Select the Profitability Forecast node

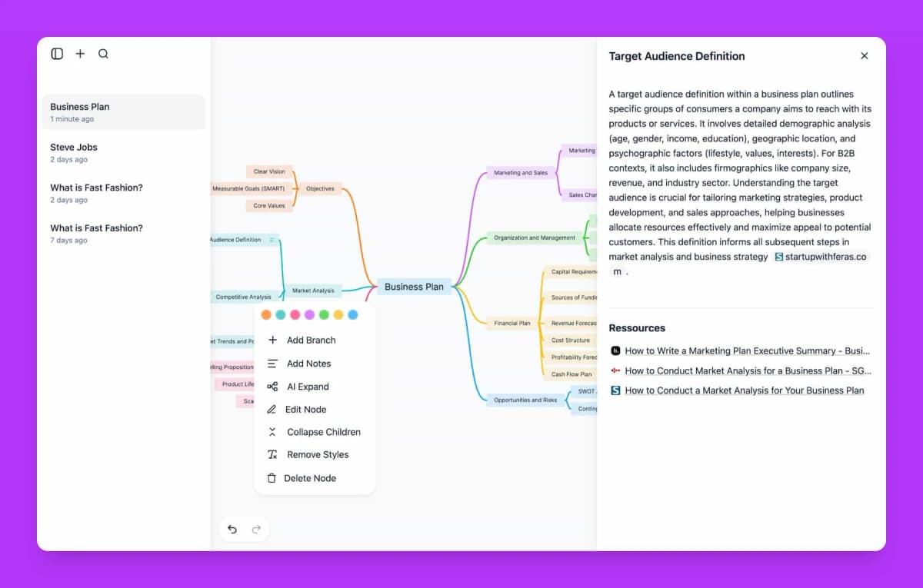coord(571,357)
